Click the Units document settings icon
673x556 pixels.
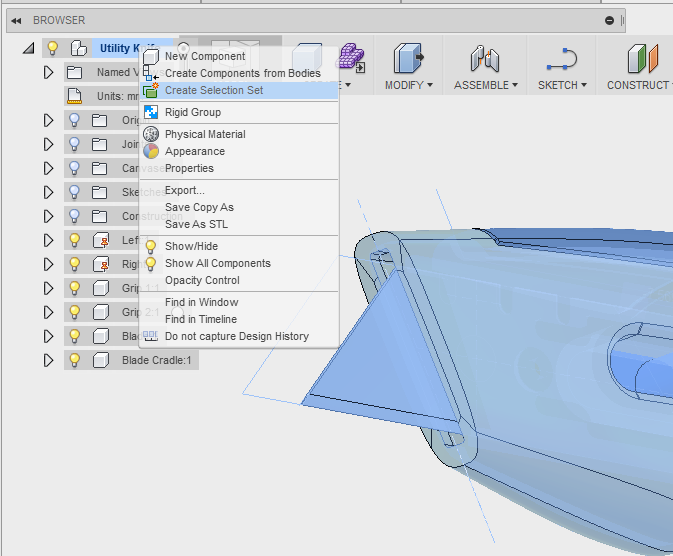coord(74,96)
